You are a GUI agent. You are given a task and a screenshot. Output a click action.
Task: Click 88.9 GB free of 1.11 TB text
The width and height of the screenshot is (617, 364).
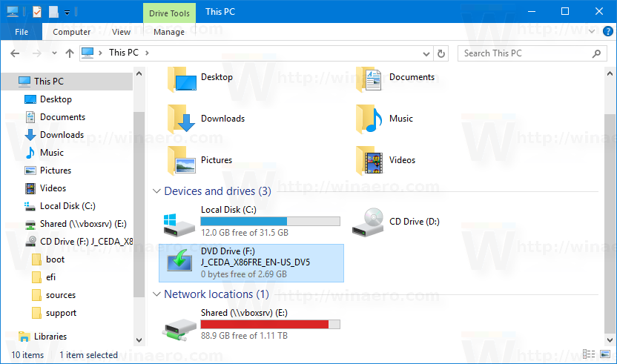(244, 336)
